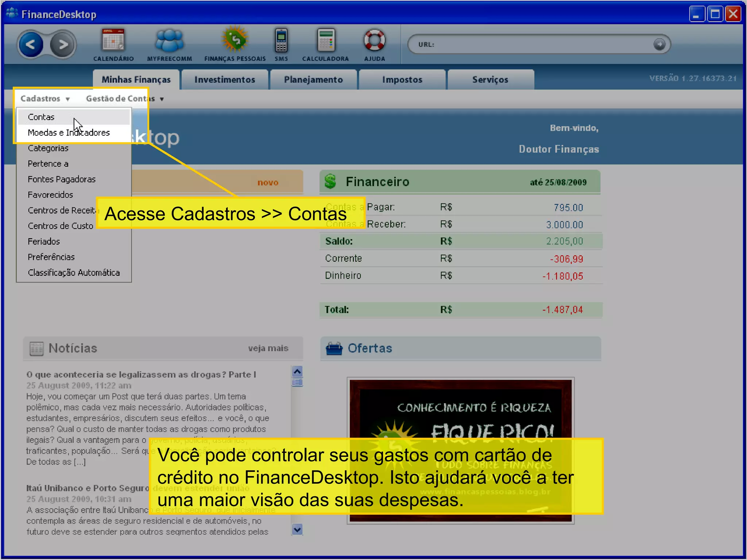Click the Corrente balance -306,99
Viewport: 747px width, 560px height.
pos(566,259)
